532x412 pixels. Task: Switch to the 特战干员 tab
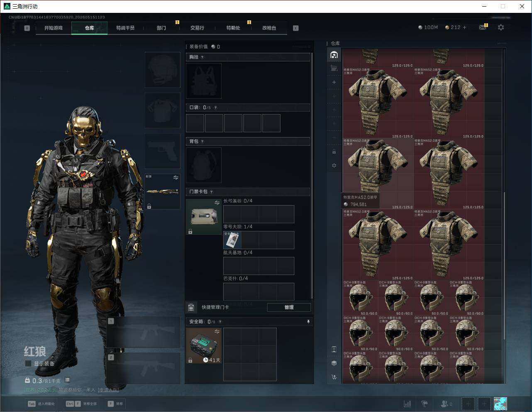click(125, 28)
